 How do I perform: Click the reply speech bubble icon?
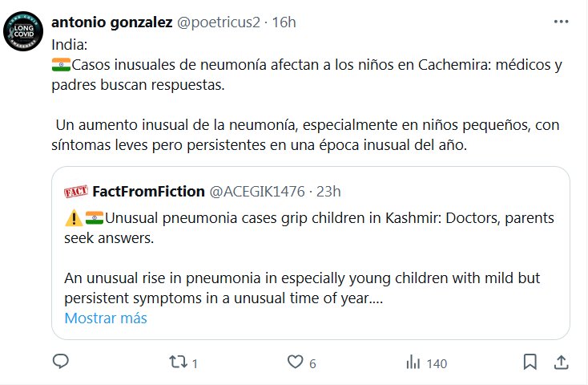tap(62, 363)
